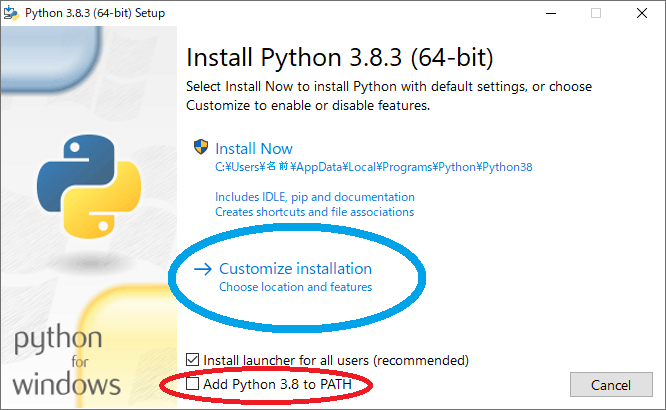Image resolution: width=666 pixels, height=410 pixels.
Task: Start installation with Install Now
Action: coord(254,149)
